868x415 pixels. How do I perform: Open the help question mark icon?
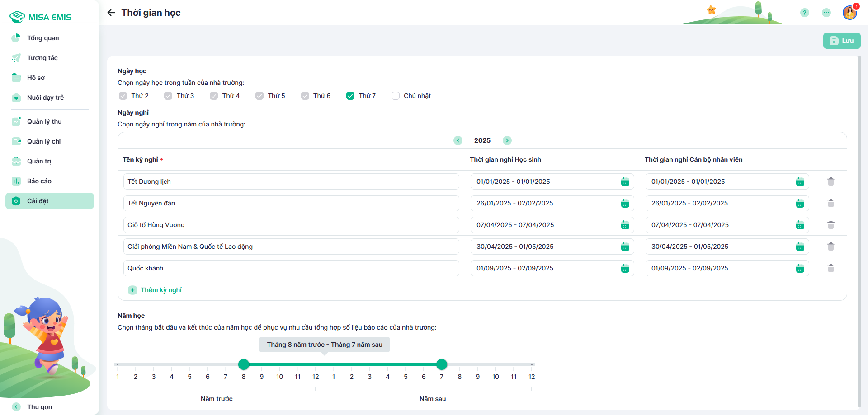(x=804, y=13)
